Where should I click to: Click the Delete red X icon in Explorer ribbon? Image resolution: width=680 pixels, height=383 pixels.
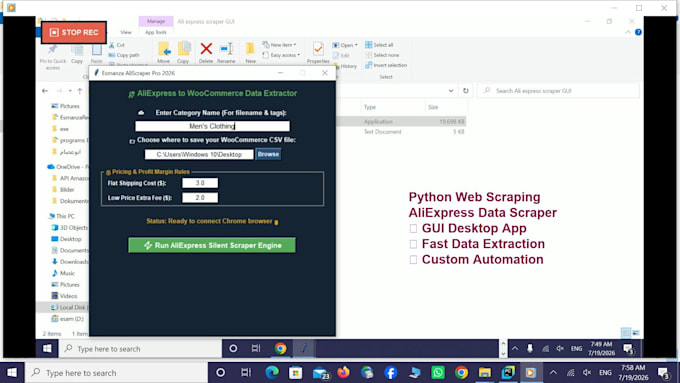tap(206, 49)
